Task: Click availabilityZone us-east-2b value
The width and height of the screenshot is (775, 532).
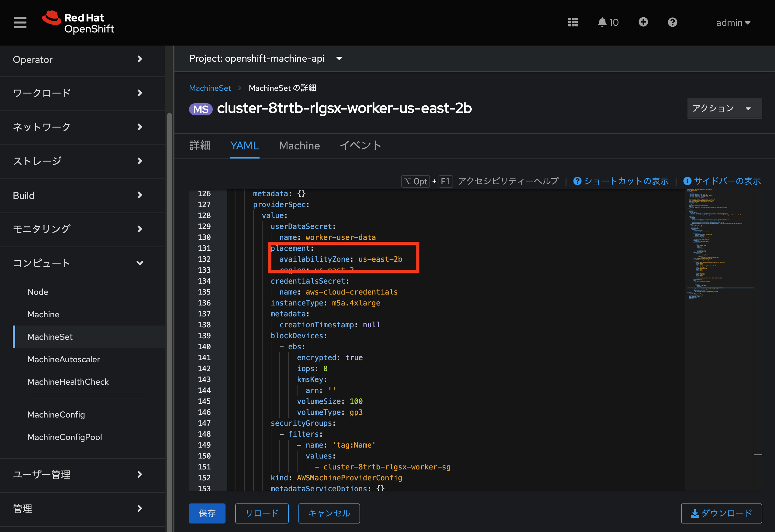Action: pos(380,259)
